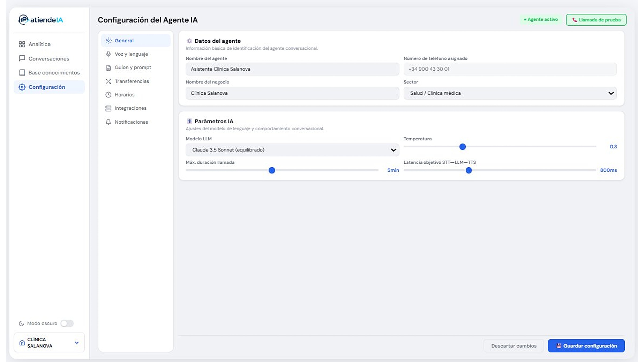The height and width of the screenshot is (362, 644).
Task: Open Analítica via its grid icon
Action: (22, 44)
